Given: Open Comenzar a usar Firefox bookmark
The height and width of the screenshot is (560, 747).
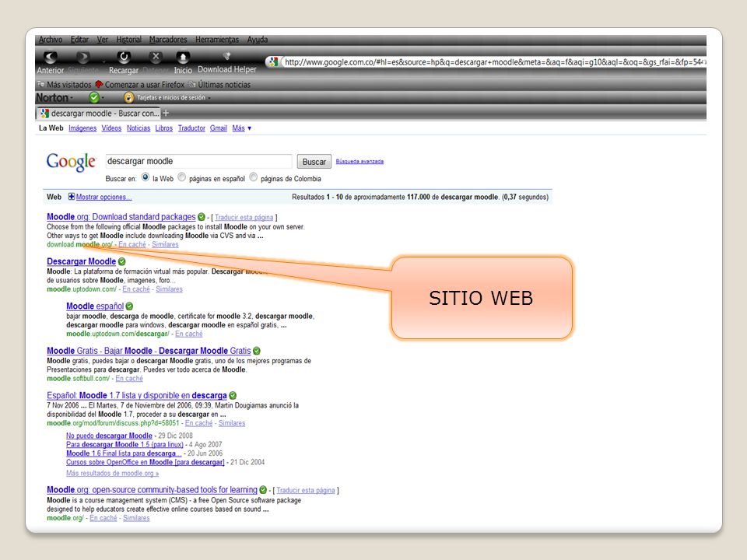Looking at the screenshot, I should (140, 84).
